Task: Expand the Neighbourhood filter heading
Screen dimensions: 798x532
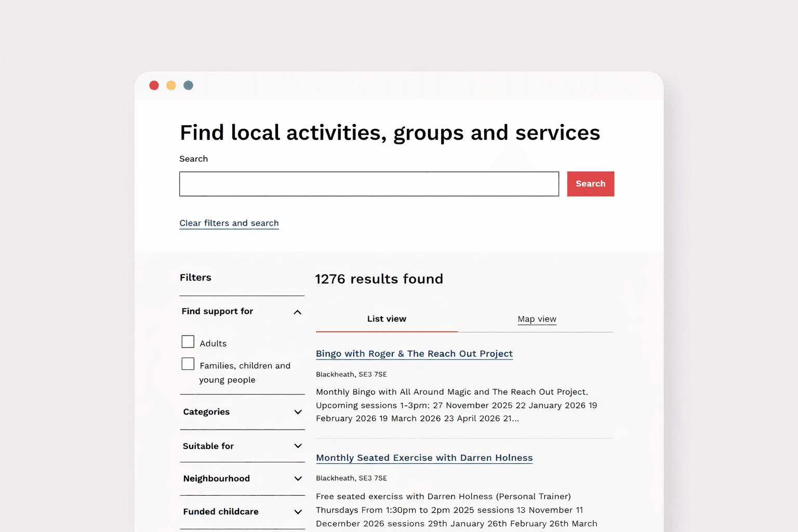Action: (216, 478)
